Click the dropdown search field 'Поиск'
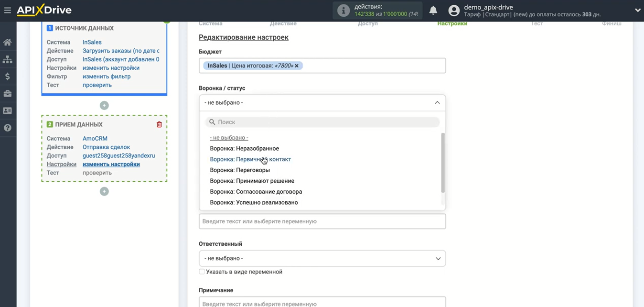644x307 pixels. coord(322,122)
